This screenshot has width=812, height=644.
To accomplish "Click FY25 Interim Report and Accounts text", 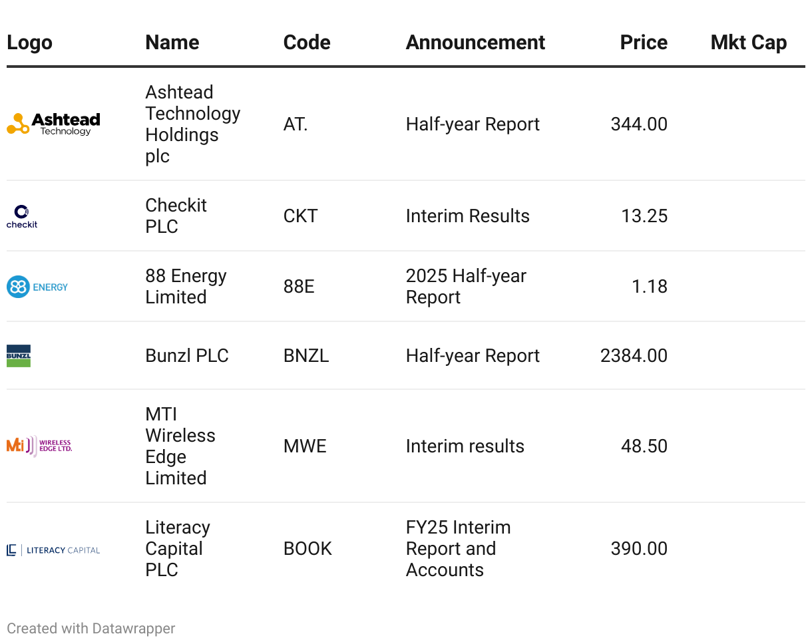I will [x=459, y=549].
